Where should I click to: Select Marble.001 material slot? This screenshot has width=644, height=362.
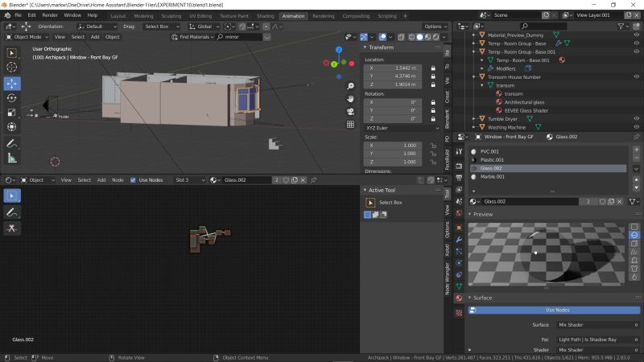pos(548,177)
